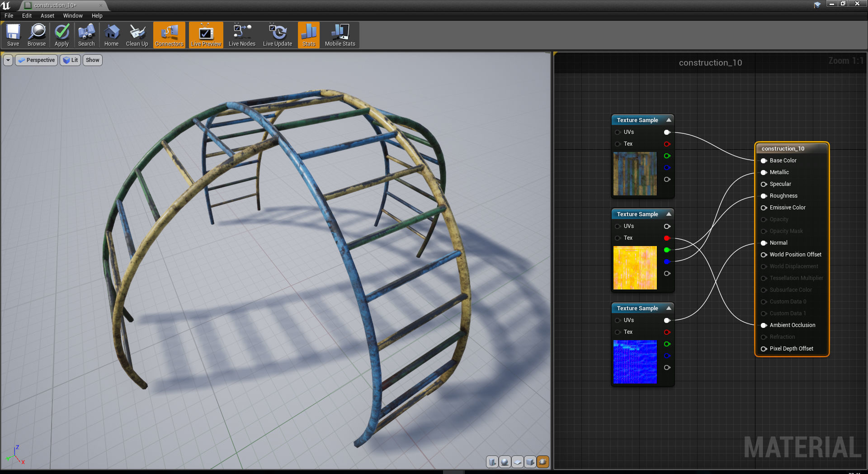868x474 pixels.
Task: Click green output pin of yellow texture node
Action: coord(667,250)
